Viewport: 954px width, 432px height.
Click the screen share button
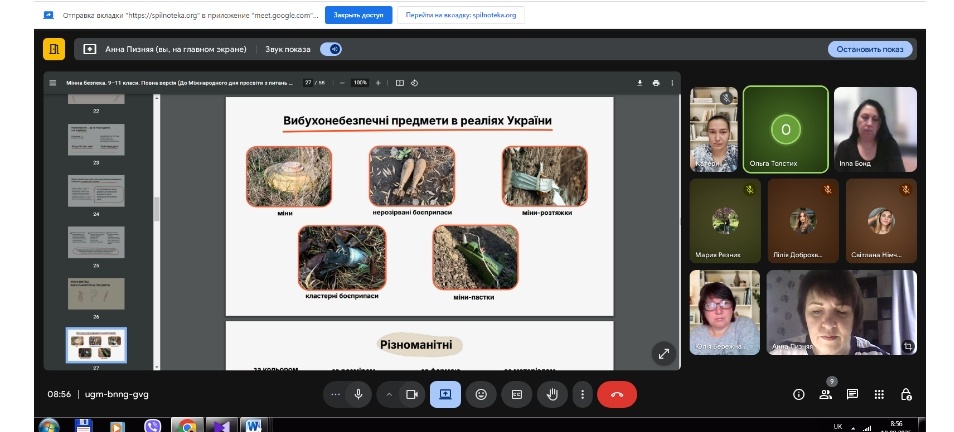point(445,394)
